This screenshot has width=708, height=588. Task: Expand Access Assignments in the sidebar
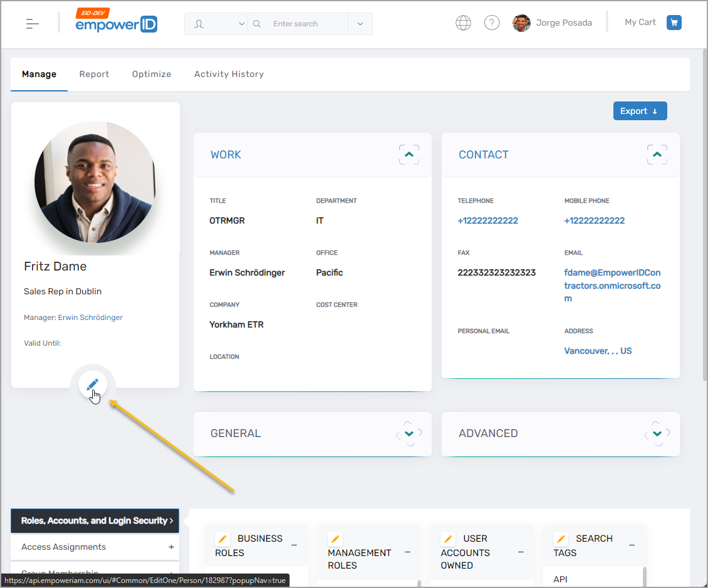(171, 547)
